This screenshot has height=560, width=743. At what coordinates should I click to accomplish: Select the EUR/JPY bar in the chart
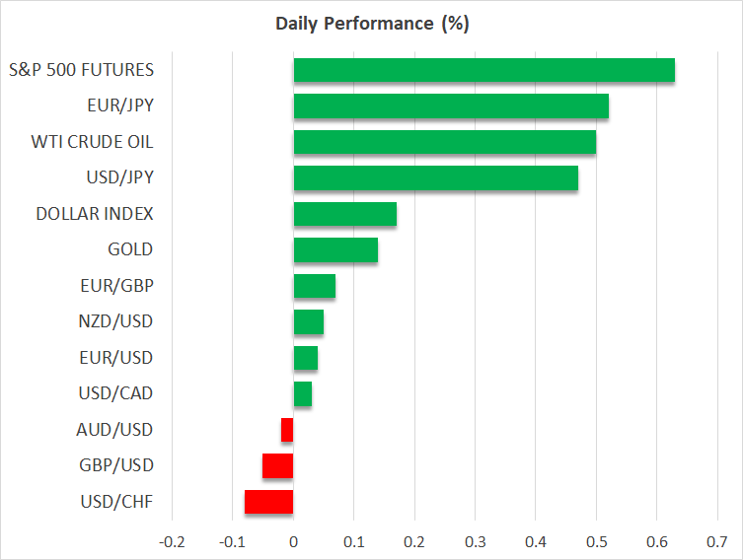point(451,106)
